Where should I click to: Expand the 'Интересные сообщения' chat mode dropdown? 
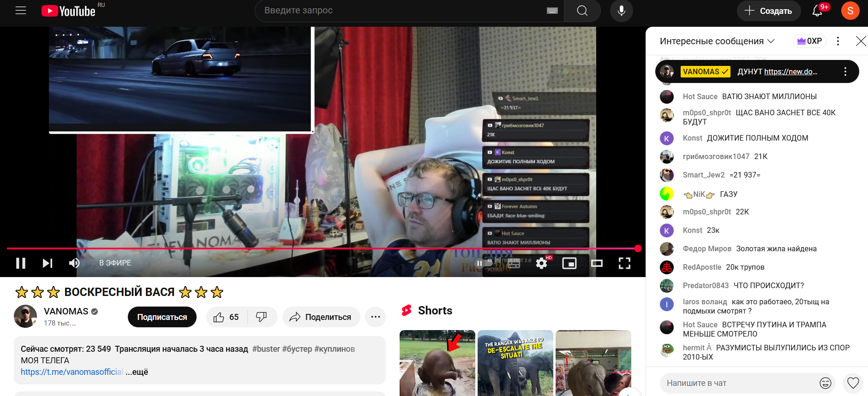[717, 41]
